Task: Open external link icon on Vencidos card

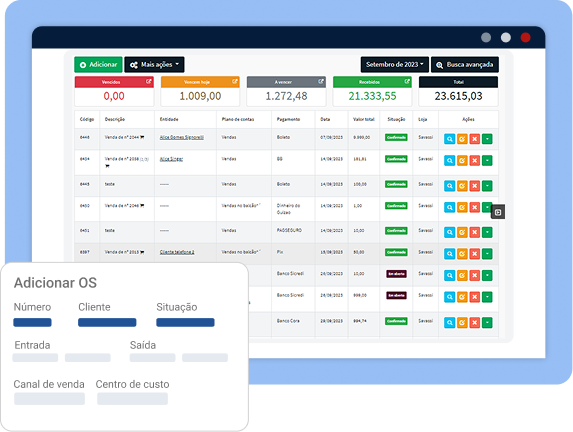Action: 148,82
